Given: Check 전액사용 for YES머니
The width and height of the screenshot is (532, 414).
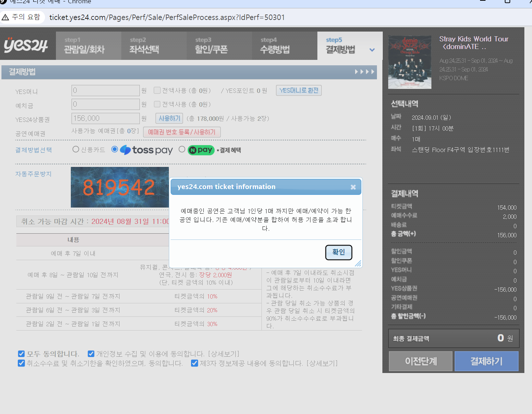Looking at the screenshot, I should [157, 90].
